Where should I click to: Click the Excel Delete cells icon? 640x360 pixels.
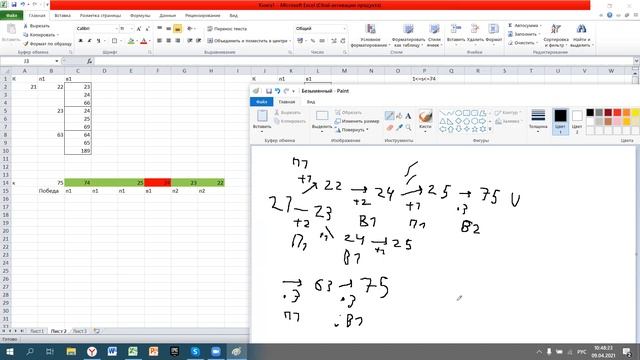pyautogui.click(x=475, y=29)
